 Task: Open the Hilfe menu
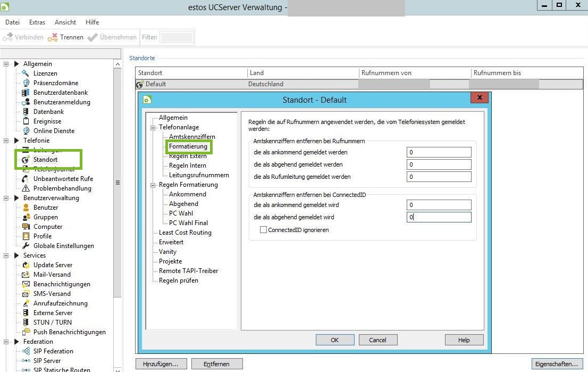[x=93, y=22]
